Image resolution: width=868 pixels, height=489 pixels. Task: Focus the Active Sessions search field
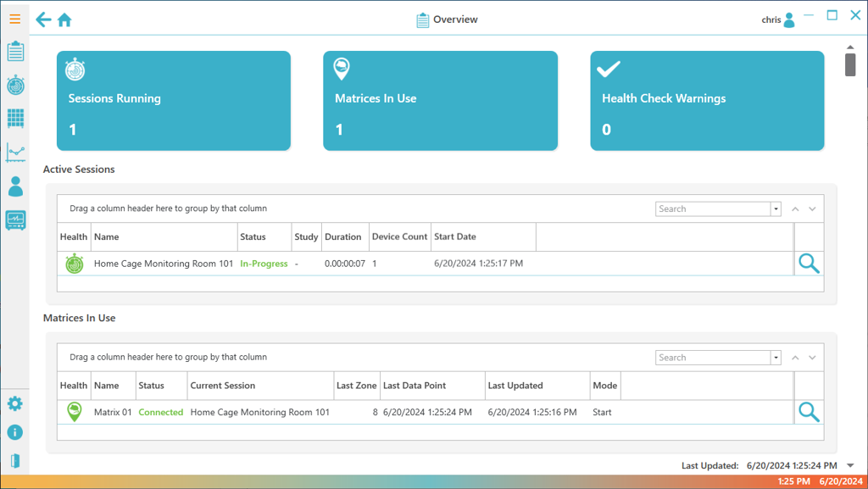coord(713,209)
